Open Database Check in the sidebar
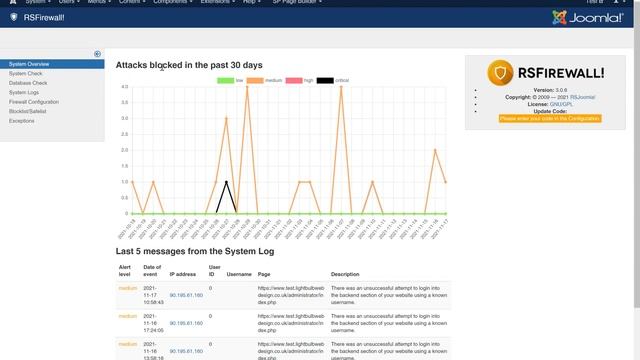640x360 pixels. (28, 83)
